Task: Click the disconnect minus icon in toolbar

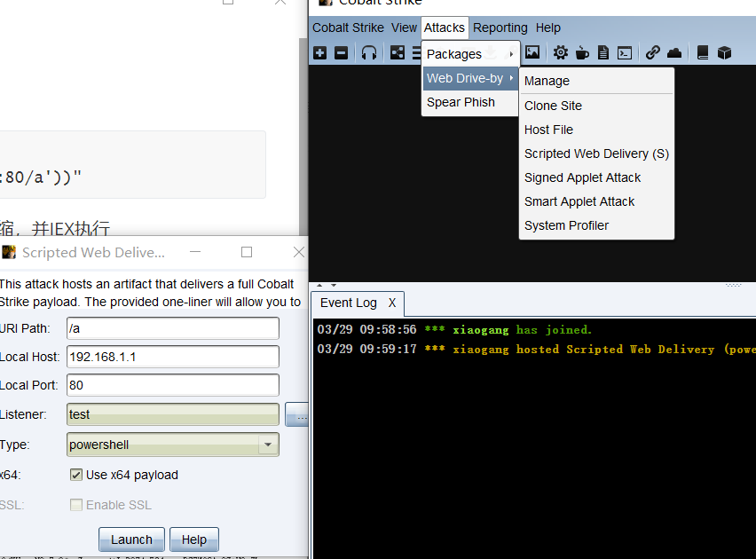Action: click(341, 52)
